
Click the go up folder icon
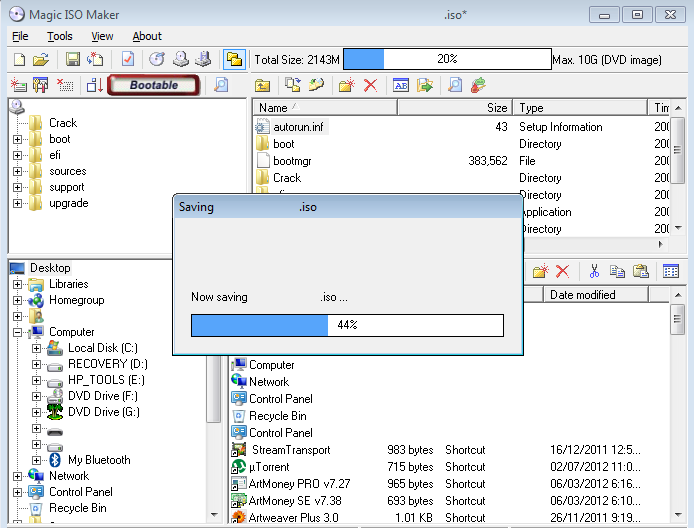pos(262,85)
